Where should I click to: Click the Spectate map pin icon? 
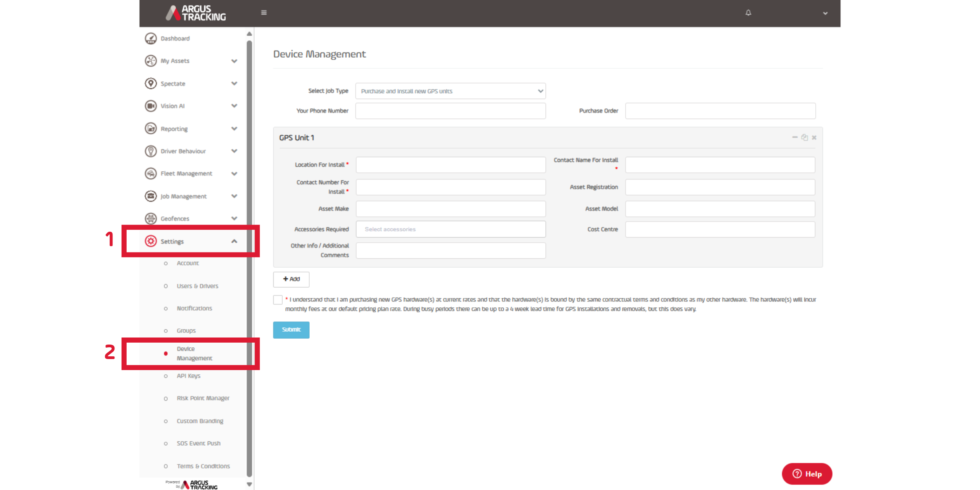[151, 83]
